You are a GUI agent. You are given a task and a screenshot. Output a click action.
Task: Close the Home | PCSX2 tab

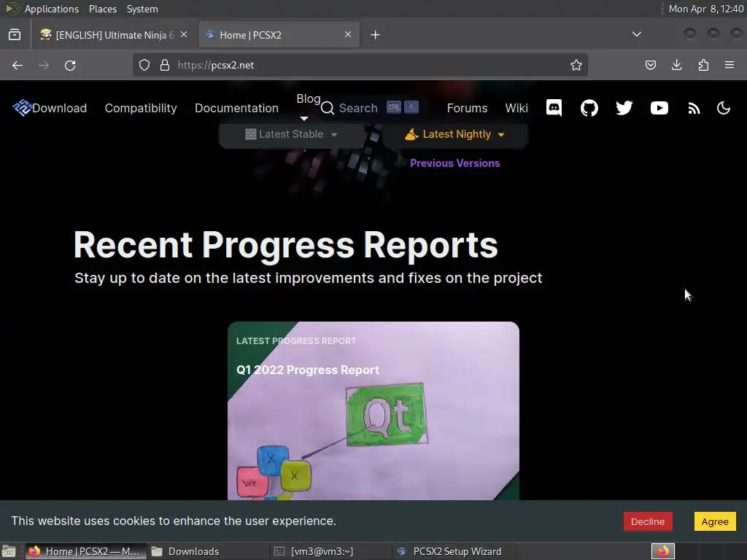[348, 34]
